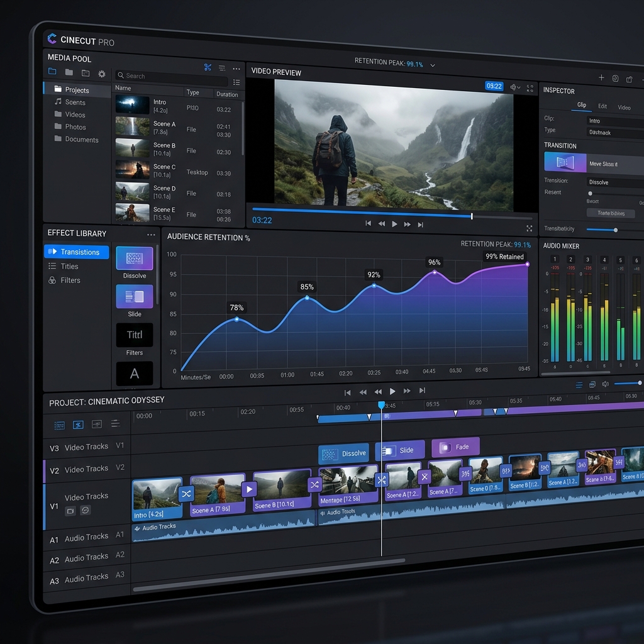Screen dimensions: 644x644
Task: Select the Intro clip thumbnail in Media Pool
Action: point(132,104)
